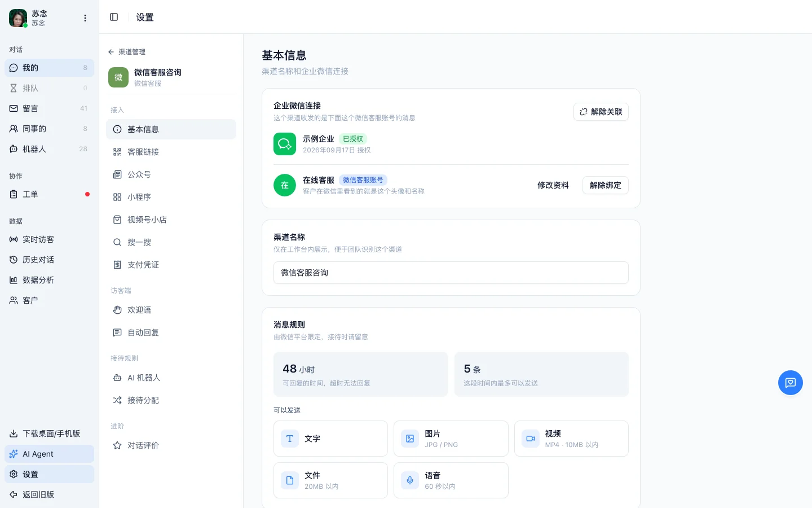Select the 客服链接 tab
This screenshot has width=812, height=508.
click(x=171, y=152)
